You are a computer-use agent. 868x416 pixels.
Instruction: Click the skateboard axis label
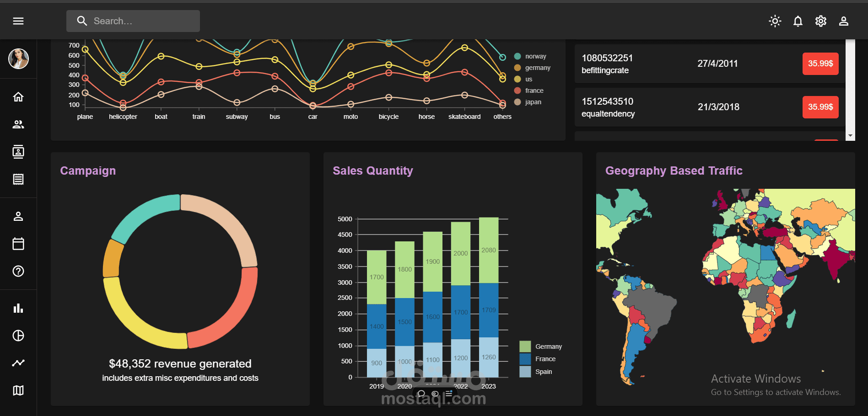point(464,117)
